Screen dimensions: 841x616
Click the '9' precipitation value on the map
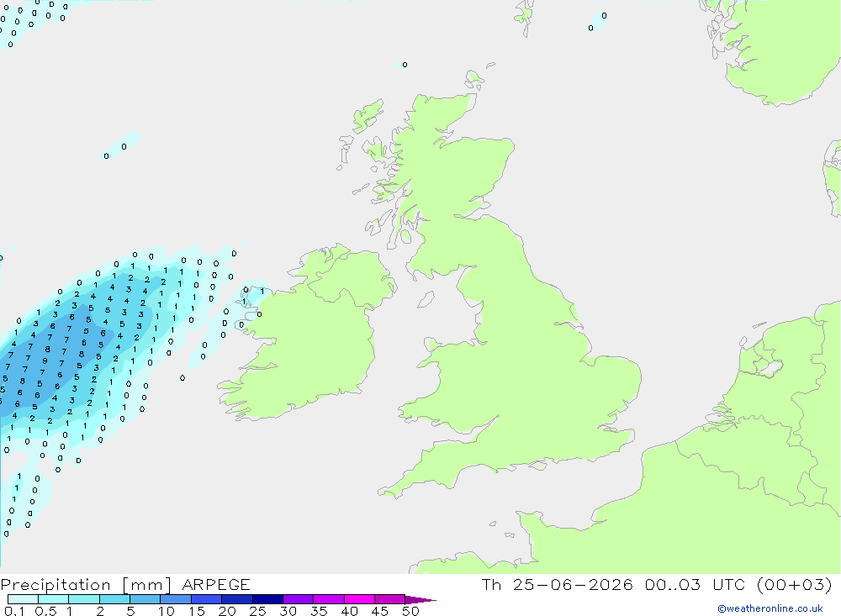pos(45,361)
